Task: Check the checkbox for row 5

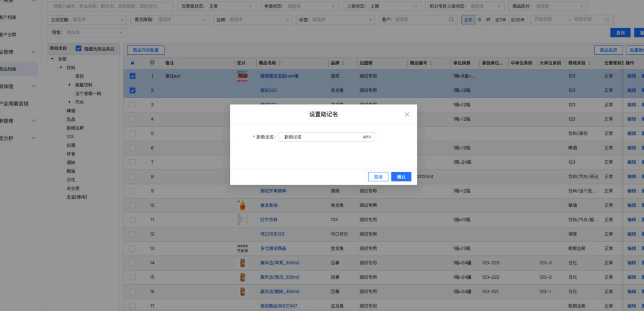Action: pos(133,134)
